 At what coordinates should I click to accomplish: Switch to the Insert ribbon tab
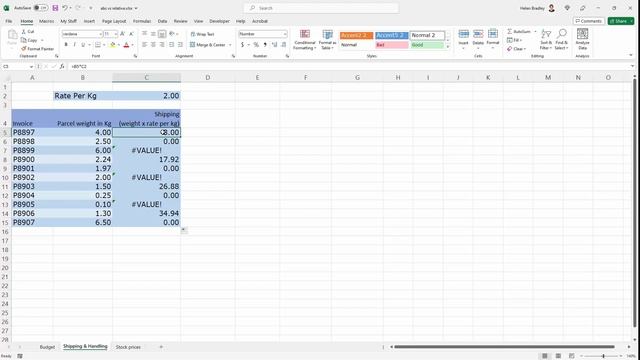pos(89,21)
